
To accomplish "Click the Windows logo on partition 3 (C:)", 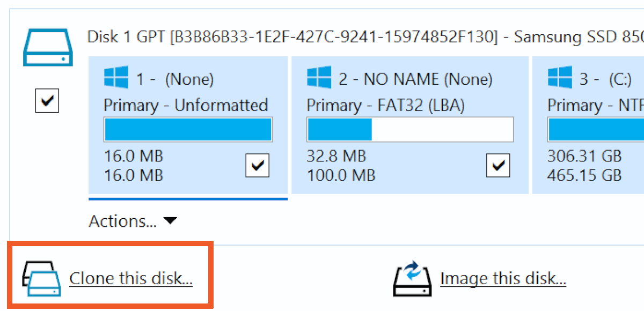I will [x=559, y=78].
